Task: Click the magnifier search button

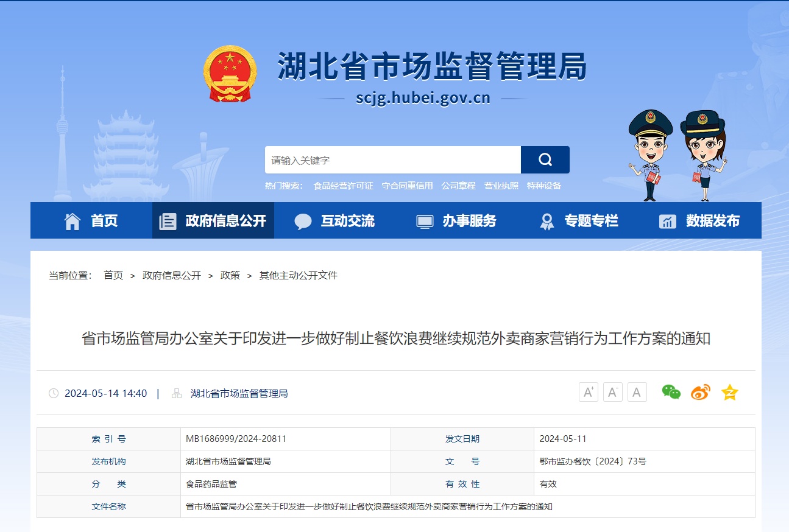Action: [545, 160]
